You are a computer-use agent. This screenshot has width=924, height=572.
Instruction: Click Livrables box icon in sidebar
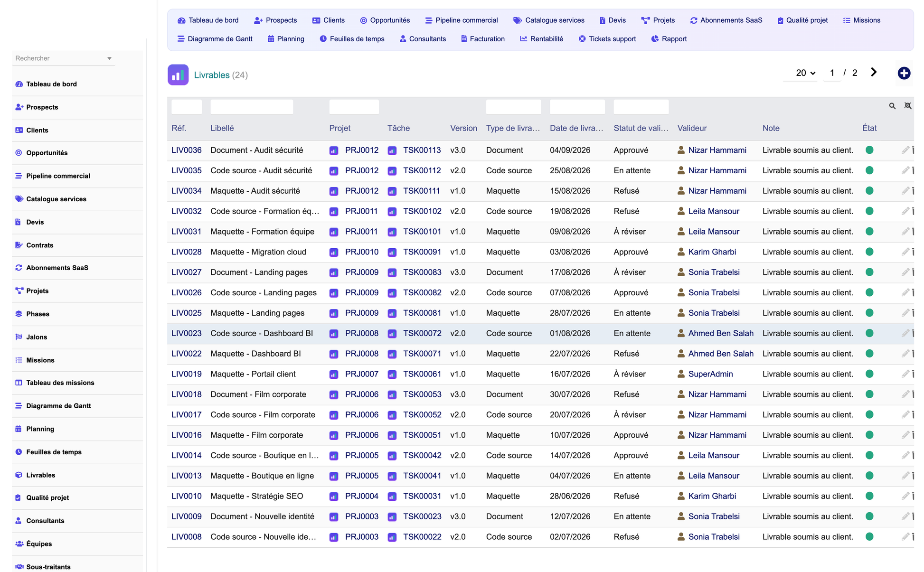point(19,475)
